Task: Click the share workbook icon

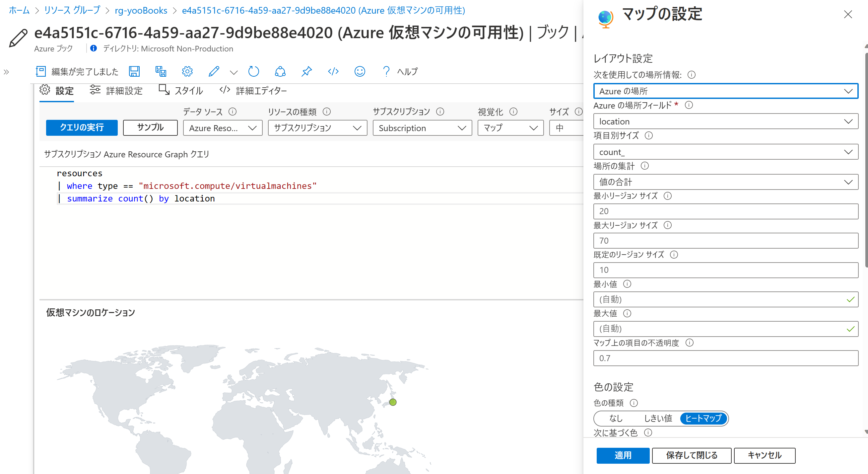Action: click(280, 71)
